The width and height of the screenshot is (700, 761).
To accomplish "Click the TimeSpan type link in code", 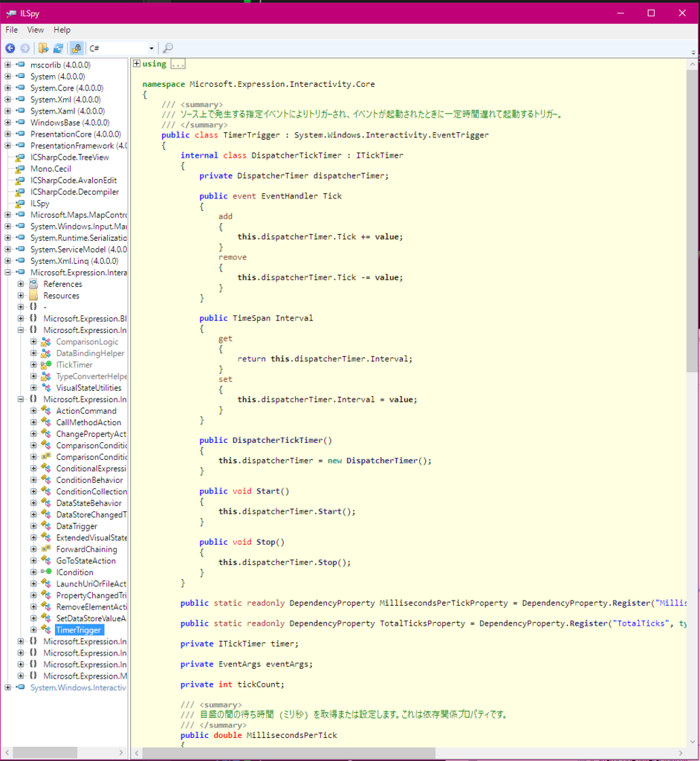I will click(251, 318).
